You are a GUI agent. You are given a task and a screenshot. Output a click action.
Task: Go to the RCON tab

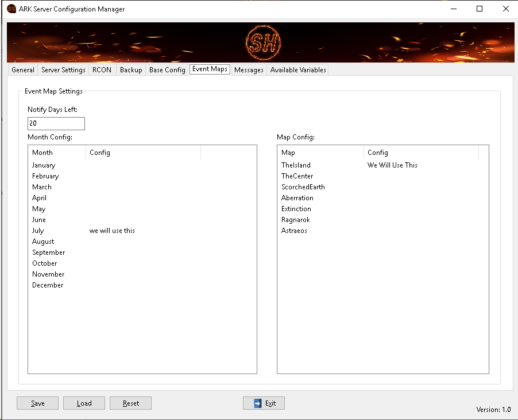tap(102, 70)
